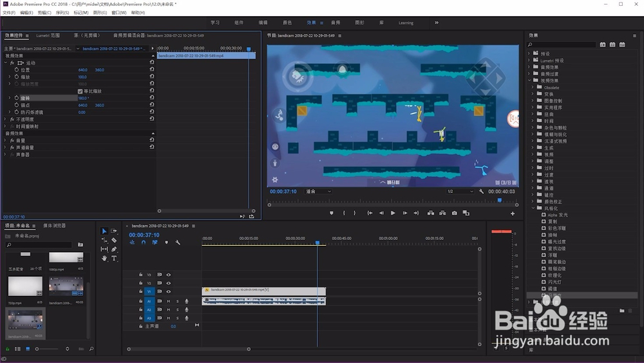Select the Selection arrow tool
Image resolution: width=644 pixels, height=363 pixels.
[x=104, y=231]
